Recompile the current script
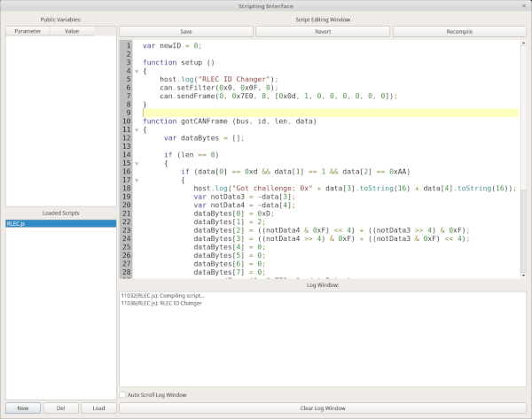This screenshot has width=532, height=419. (x=459, y=31)
